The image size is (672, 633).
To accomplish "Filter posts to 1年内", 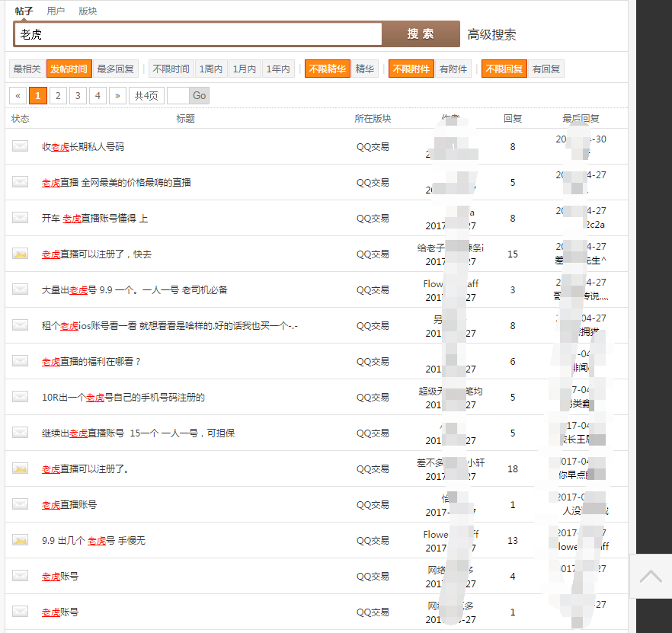I will point(278,69).
